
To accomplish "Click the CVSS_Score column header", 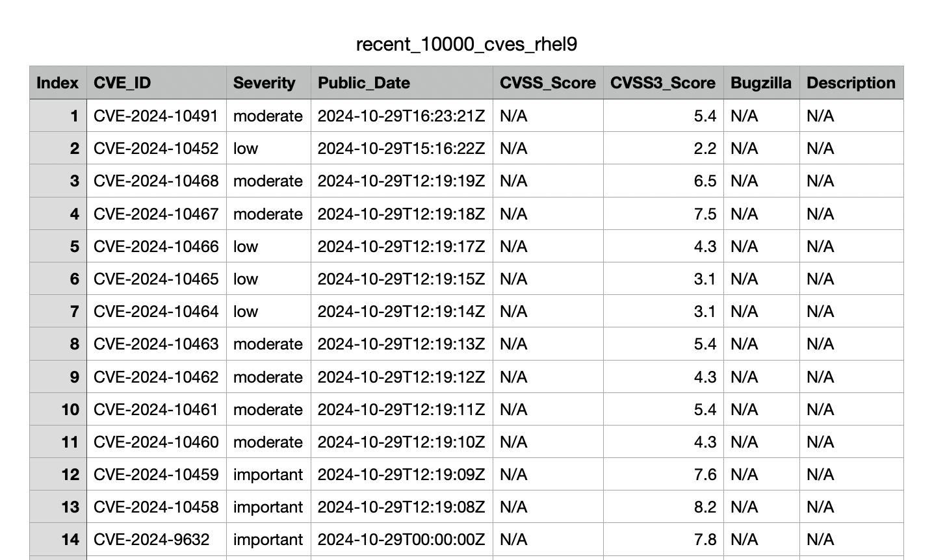I will 547,83.
